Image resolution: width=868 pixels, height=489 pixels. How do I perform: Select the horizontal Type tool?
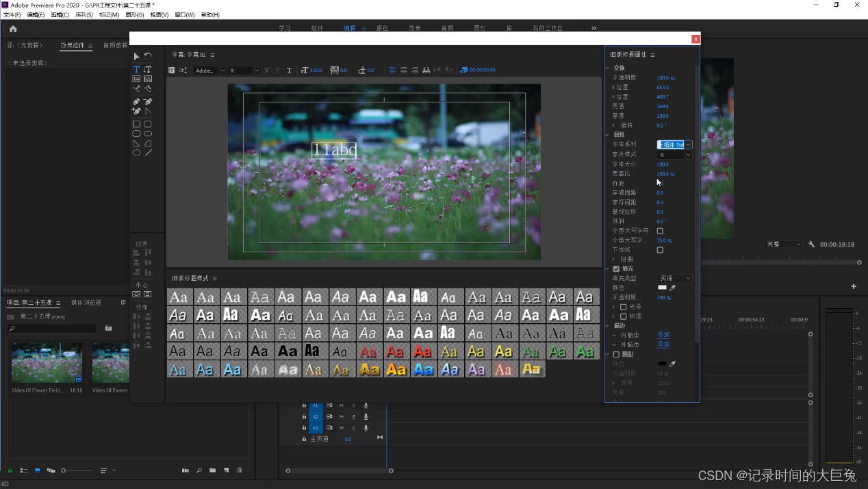[x=136, y=69]
